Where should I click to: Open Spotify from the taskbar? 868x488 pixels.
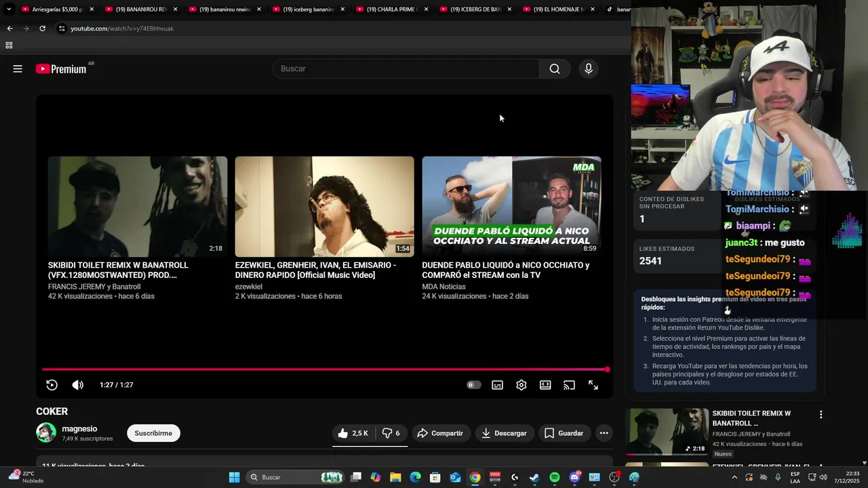(555, 477)
